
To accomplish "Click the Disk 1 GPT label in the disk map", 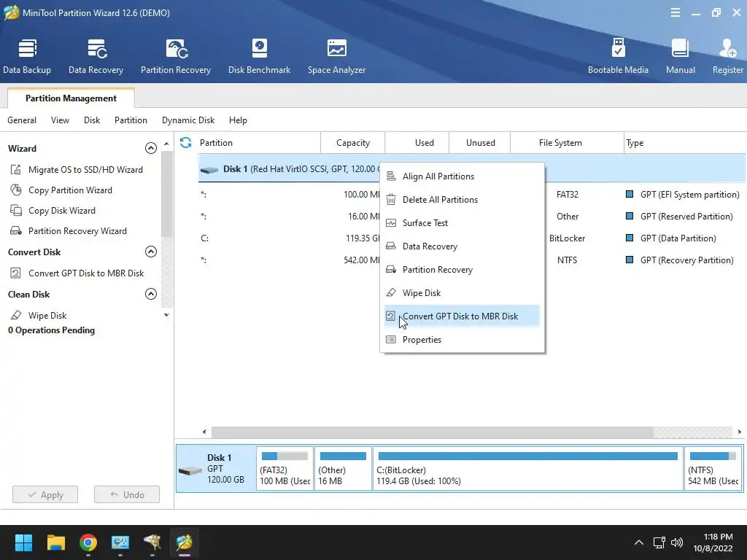I will [216, 469].
